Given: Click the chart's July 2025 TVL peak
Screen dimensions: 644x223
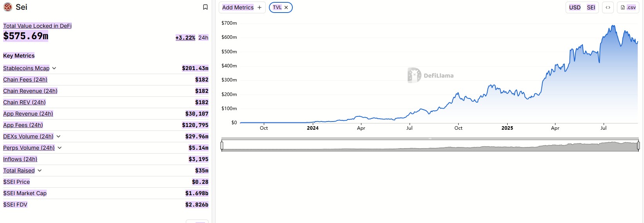Looking at the screenshot, I should (x=613, y=26).
